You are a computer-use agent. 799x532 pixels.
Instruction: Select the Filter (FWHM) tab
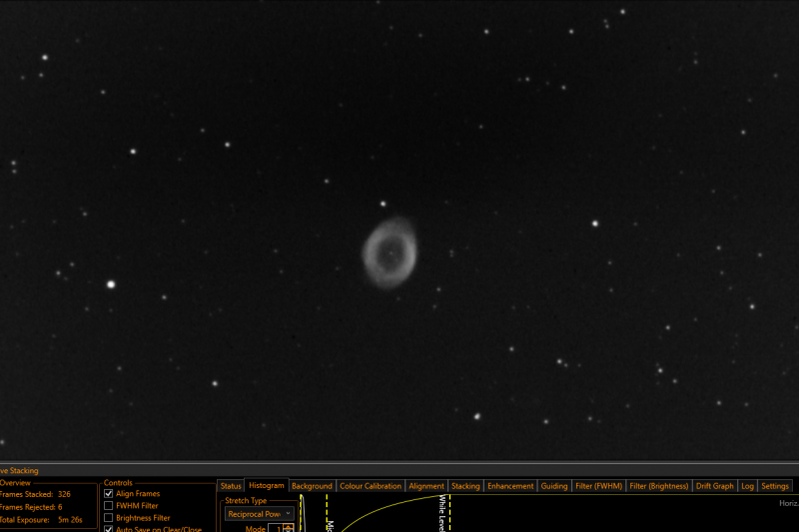point(598,486)
